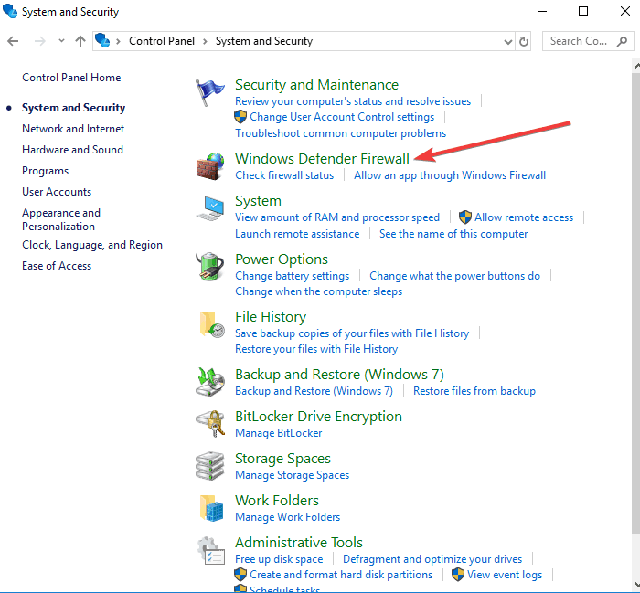This screenshot has height=593, width=640.
Task: Open Clock, Language, and Region category
Action: click(92, 245)
